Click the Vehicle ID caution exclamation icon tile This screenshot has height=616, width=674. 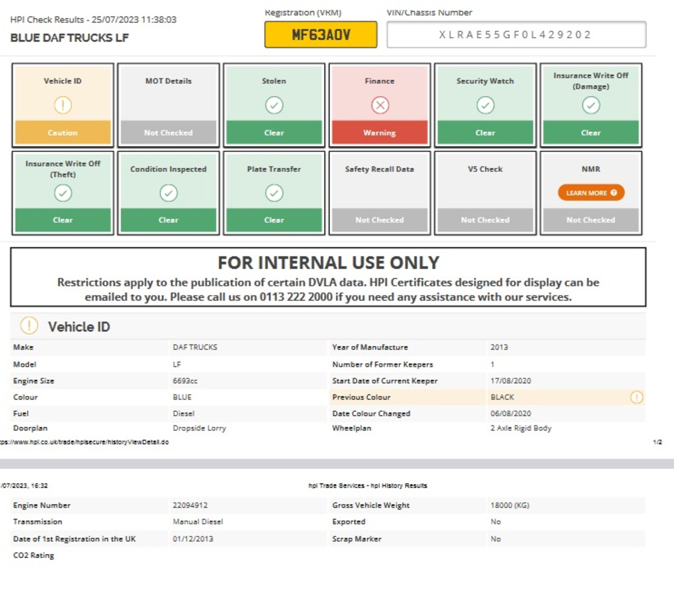coord(63,105)
